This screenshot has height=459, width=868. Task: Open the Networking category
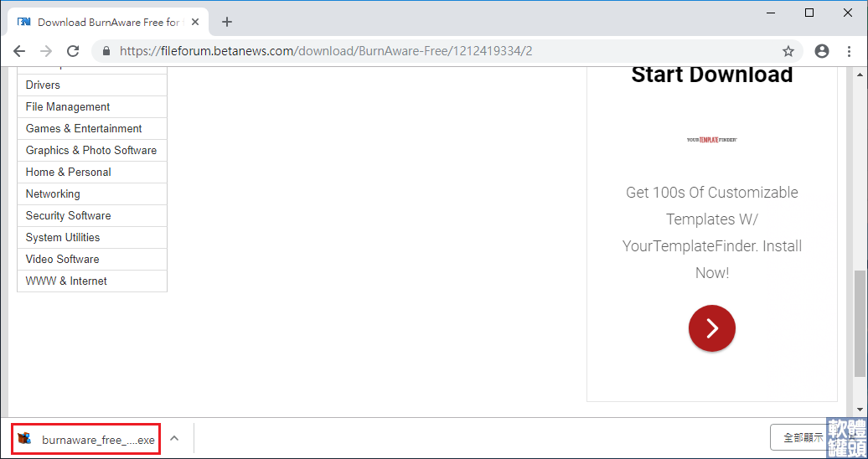click(x=92, y=193)
